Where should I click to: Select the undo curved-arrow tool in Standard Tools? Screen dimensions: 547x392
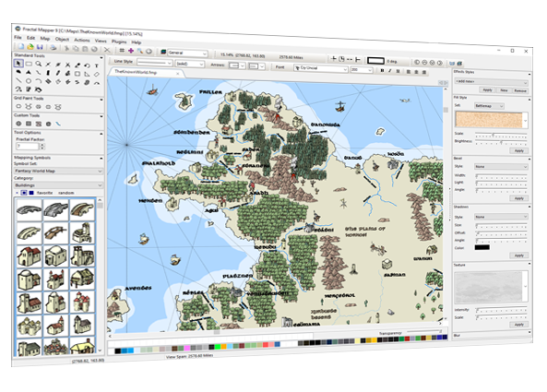88,65
